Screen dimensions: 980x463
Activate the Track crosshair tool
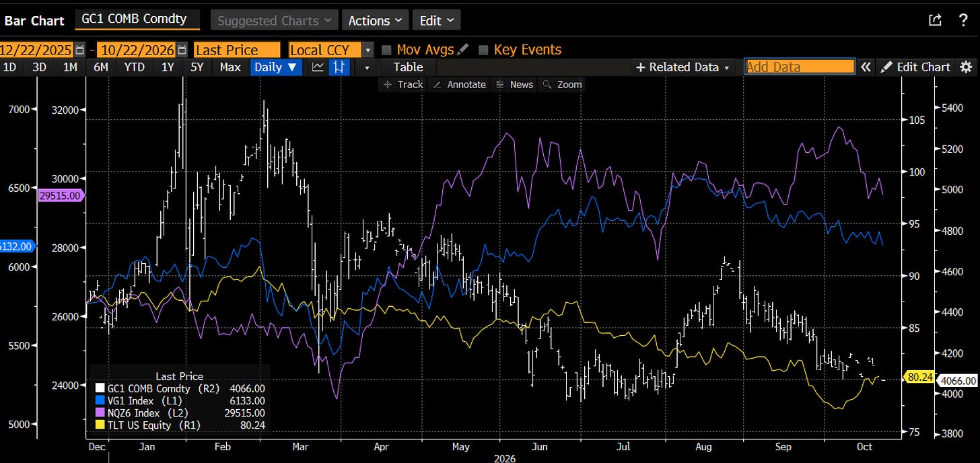pyautogui.click(x=403, y=84)
